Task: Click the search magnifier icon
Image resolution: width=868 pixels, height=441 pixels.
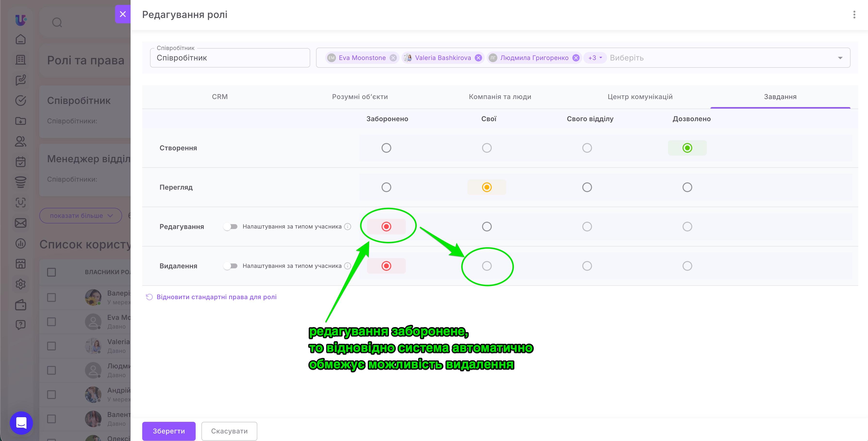Action: 57,23
